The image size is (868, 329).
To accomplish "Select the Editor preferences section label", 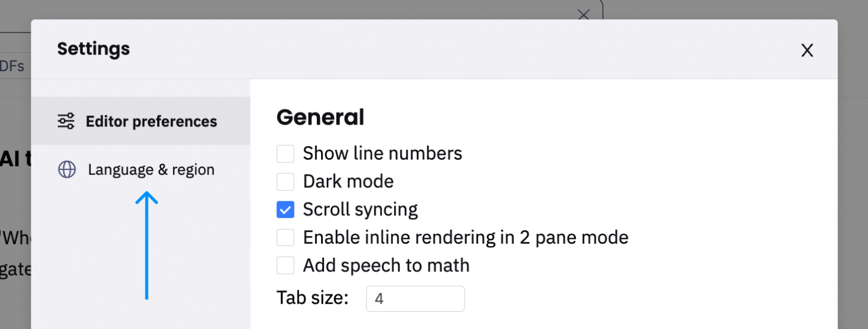I will pos(151,121).
